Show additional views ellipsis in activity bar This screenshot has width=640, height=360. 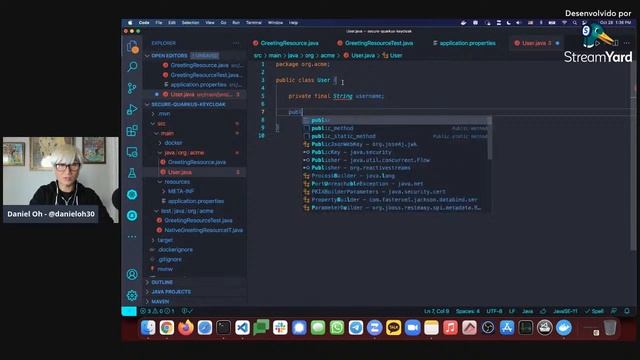tap(132, 237)
